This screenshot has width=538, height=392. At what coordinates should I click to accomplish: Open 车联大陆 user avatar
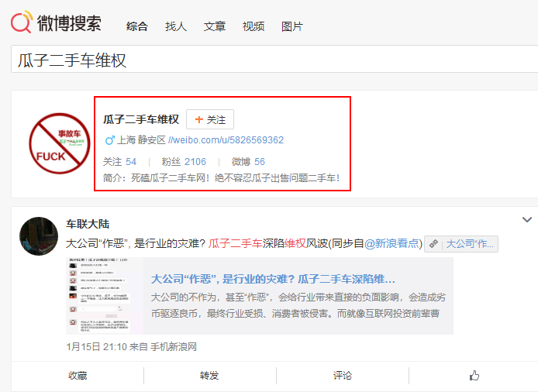click(39, 236)
